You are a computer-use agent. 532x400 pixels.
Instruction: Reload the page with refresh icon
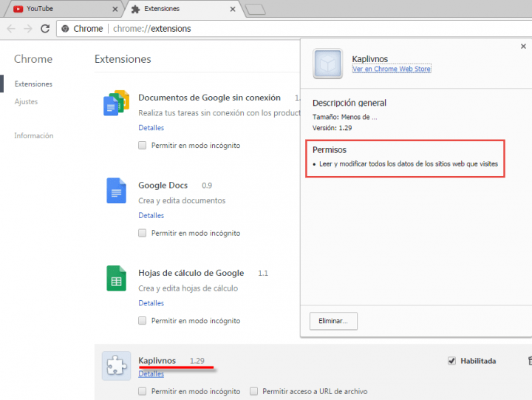coord(45,29)
